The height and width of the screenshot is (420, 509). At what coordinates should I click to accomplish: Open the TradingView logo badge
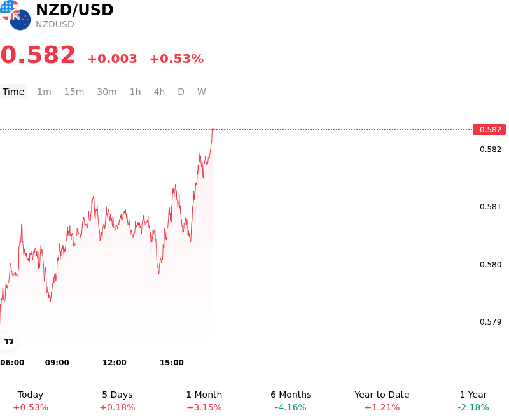click(8, 341)
